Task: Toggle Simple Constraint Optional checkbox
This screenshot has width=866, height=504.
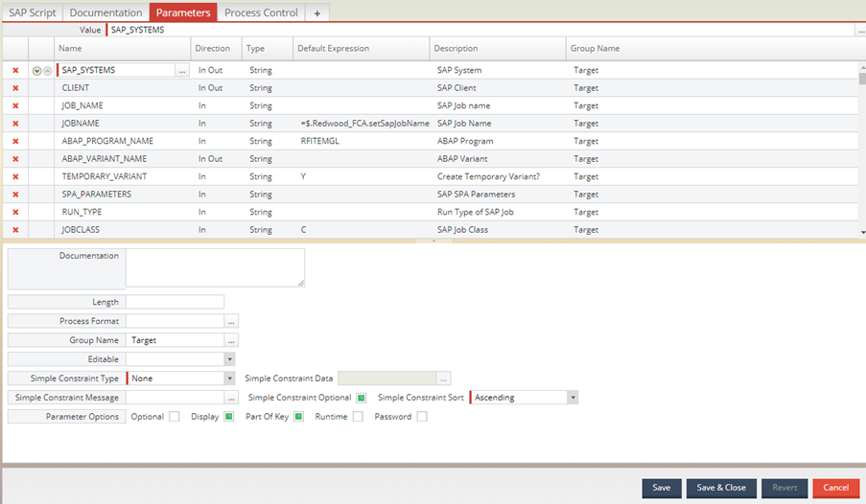Action: point(362,398)
